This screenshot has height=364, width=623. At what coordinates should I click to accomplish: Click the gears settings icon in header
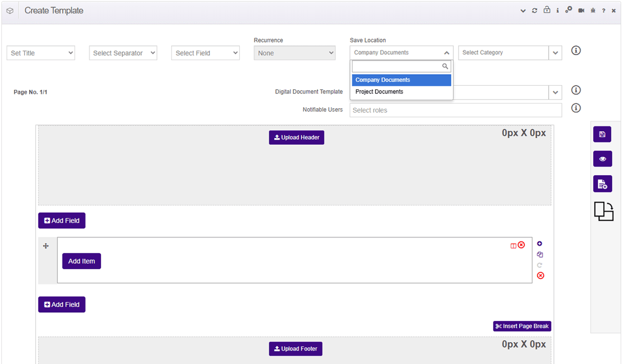coord(569,10)
